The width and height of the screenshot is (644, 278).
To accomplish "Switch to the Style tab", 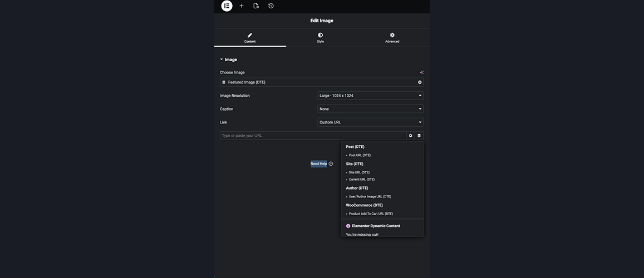I will (320, 38).
